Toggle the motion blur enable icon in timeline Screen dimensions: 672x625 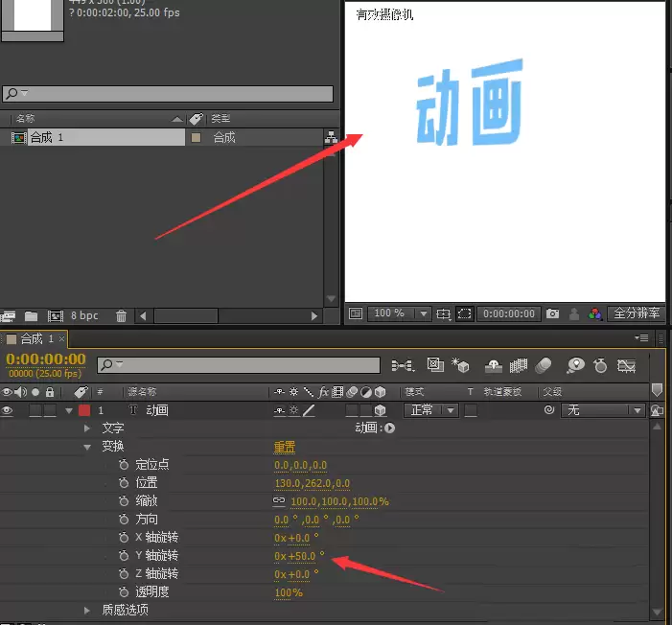click(543, 365)
